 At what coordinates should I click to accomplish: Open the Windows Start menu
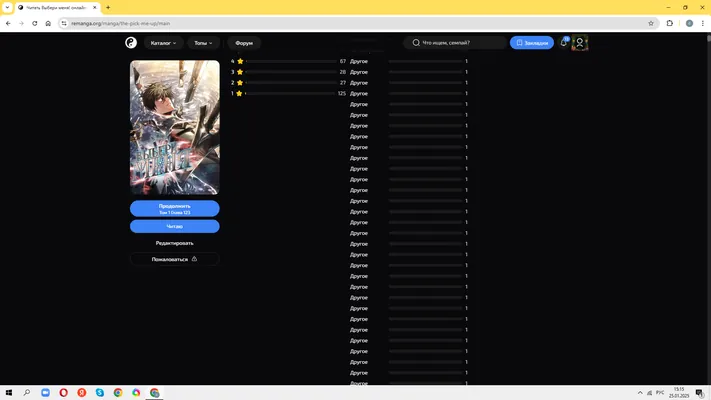(9, 393)
